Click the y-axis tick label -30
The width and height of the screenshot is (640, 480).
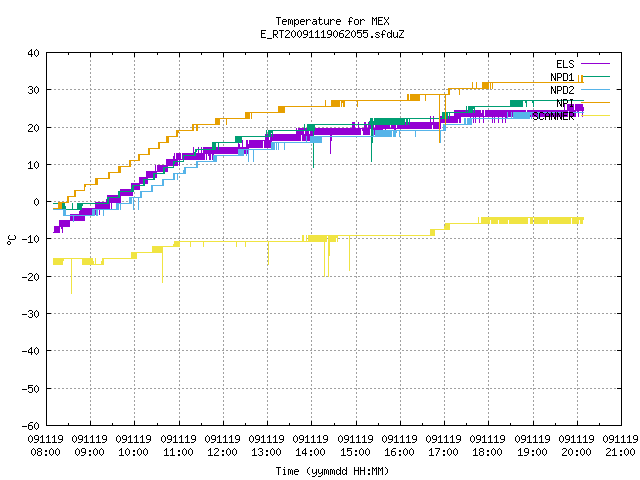(x=31, y=314)
